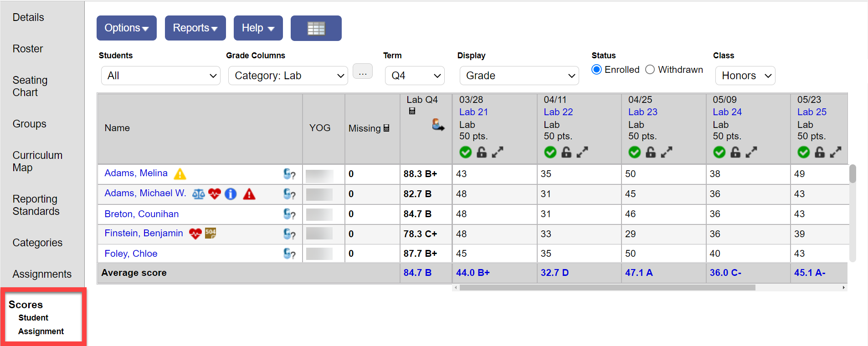Click the red alert triangle for Adams, Michael W.

(249, 194)
